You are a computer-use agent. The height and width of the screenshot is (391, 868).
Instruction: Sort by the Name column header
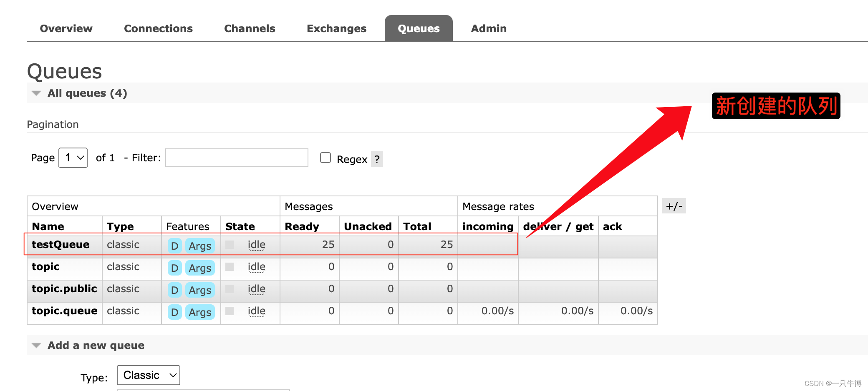pos(48,226)
